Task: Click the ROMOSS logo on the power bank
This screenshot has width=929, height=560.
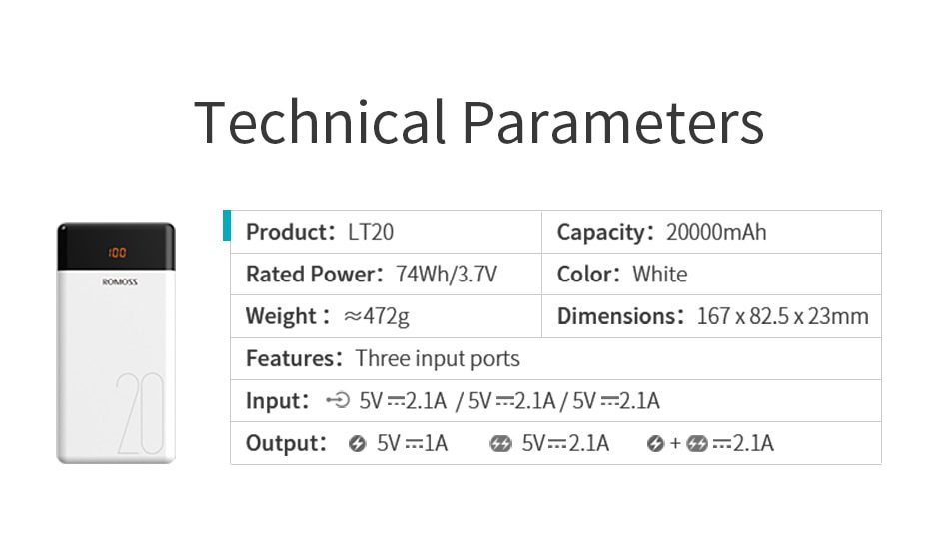Action: [120, 281]
